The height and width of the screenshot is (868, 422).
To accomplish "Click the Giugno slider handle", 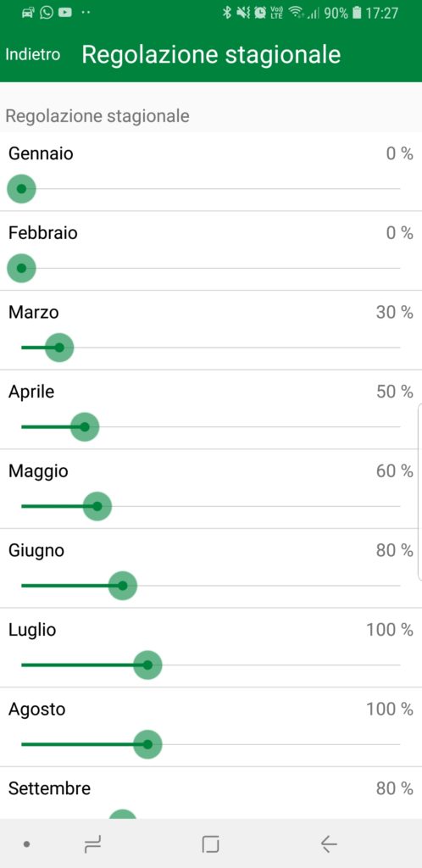I will point(123,586).
